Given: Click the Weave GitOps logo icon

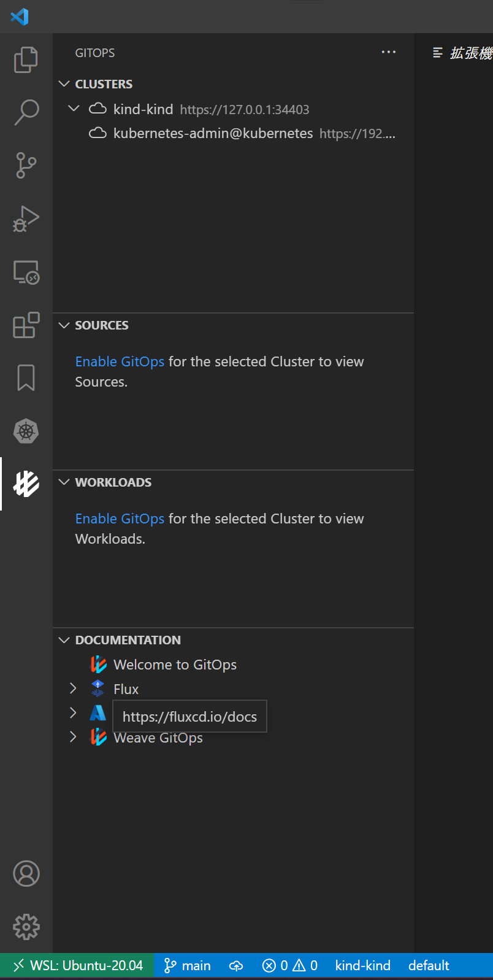Looking at the screenshot, I should pos(98,738).
